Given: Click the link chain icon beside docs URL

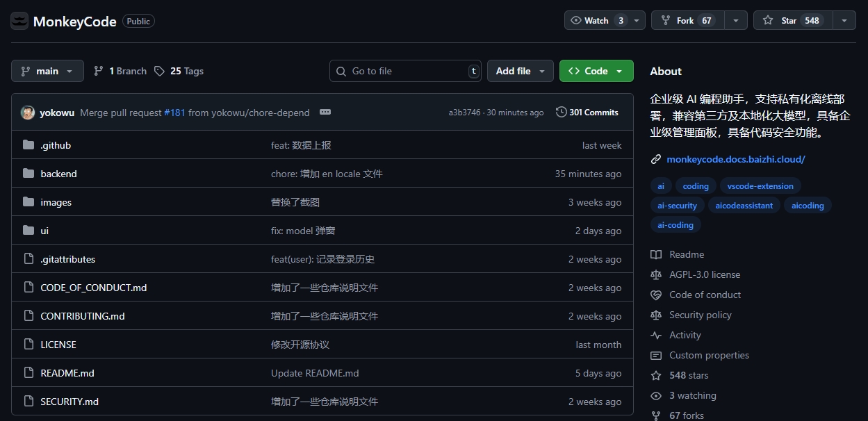Looking at the screenshot, I should click(655, 159).
